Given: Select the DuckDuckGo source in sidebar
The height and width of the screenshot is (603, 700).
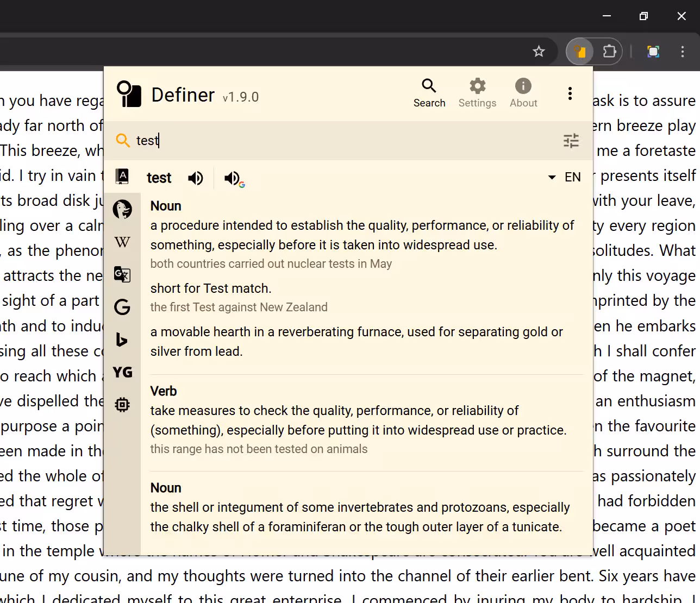Looking at the screenshot, I should tap(122, 209).
